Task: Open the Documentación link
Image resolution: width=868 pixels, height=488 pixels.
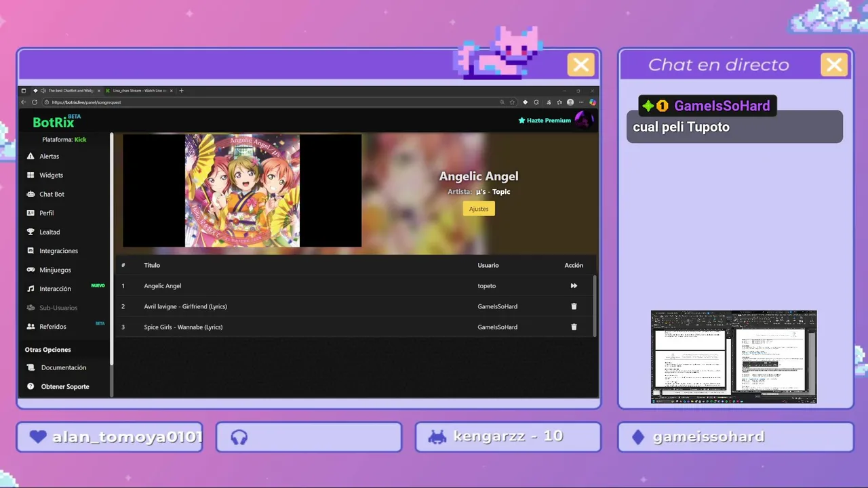Action: pyautogui.click(x=65, y=367)
